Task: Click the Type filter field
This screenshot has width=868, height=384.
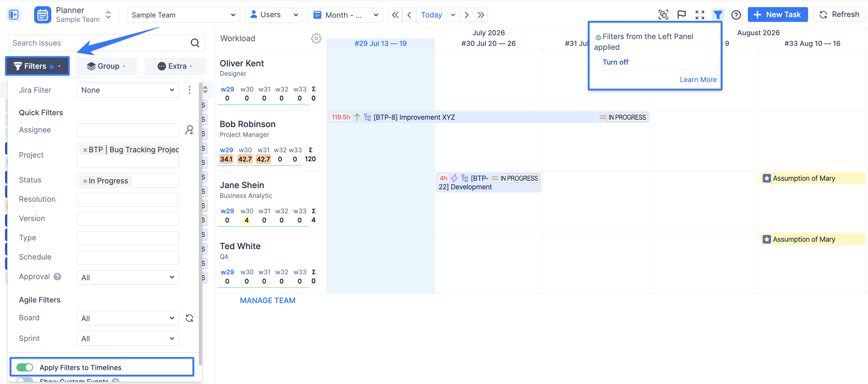Action: [128, 238]
